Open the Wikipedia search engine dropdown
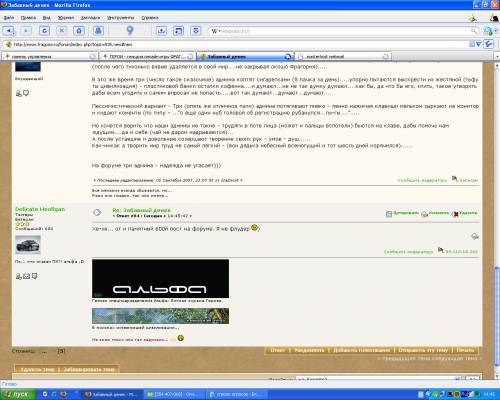The width and height of the screenshot is (500, 400). (x=216, y=31)
